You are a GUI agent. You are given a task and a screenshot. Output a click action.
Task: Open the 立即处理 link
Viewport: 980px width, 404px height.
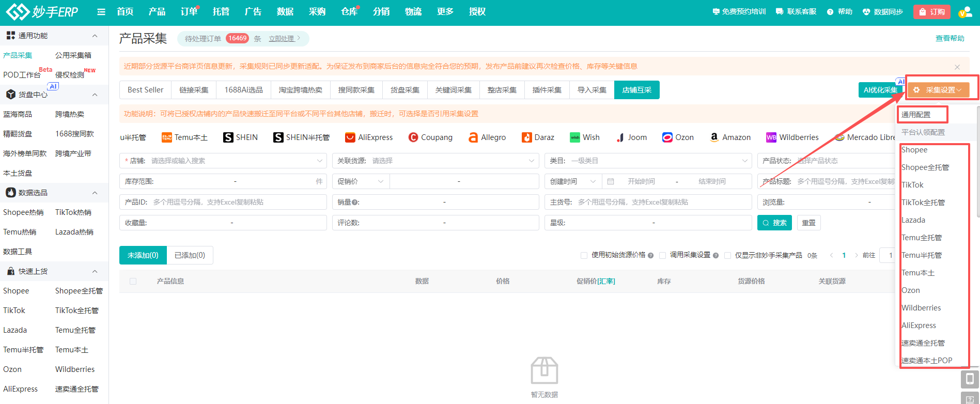282,39
